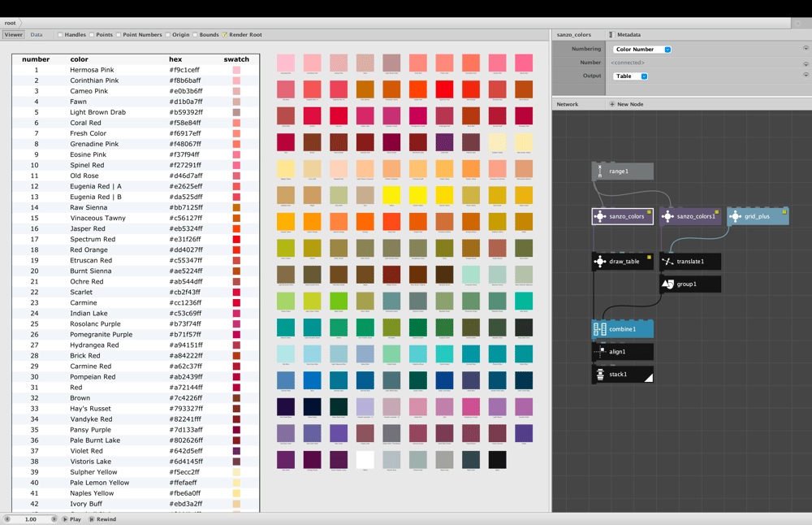
Task: Select the align1 node
Action: [623, 351]
